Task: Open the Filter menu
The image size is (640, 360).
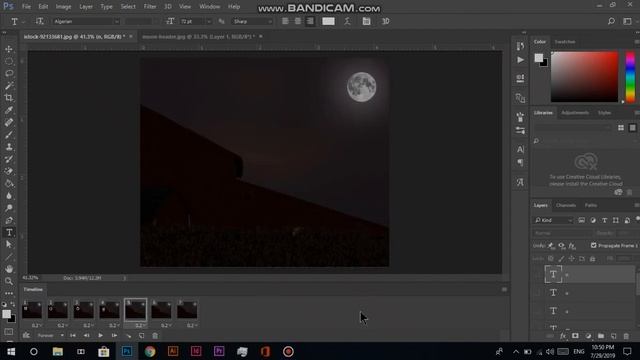Action: click(150, 7)
